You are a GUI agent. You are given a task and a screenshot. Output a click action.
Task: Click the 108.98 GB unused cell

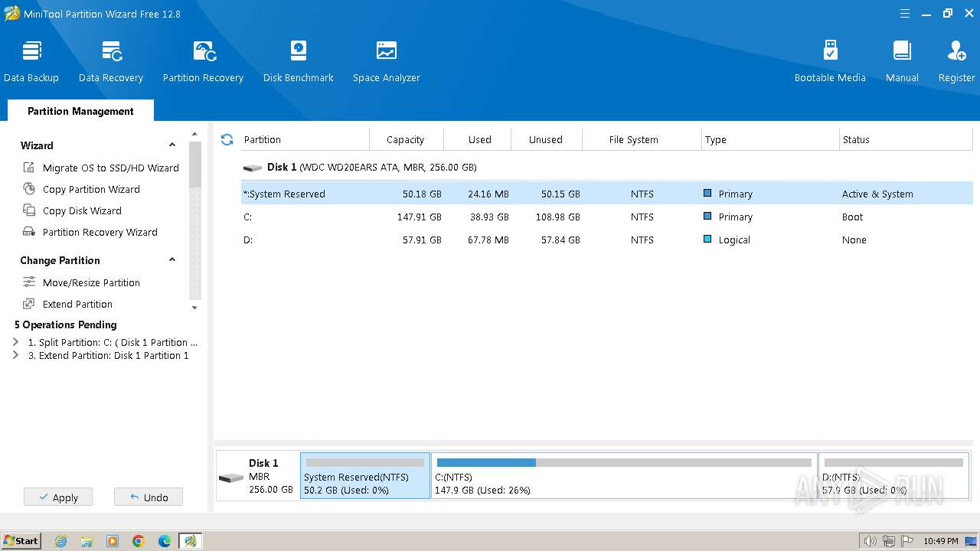[x=557, y=217]
